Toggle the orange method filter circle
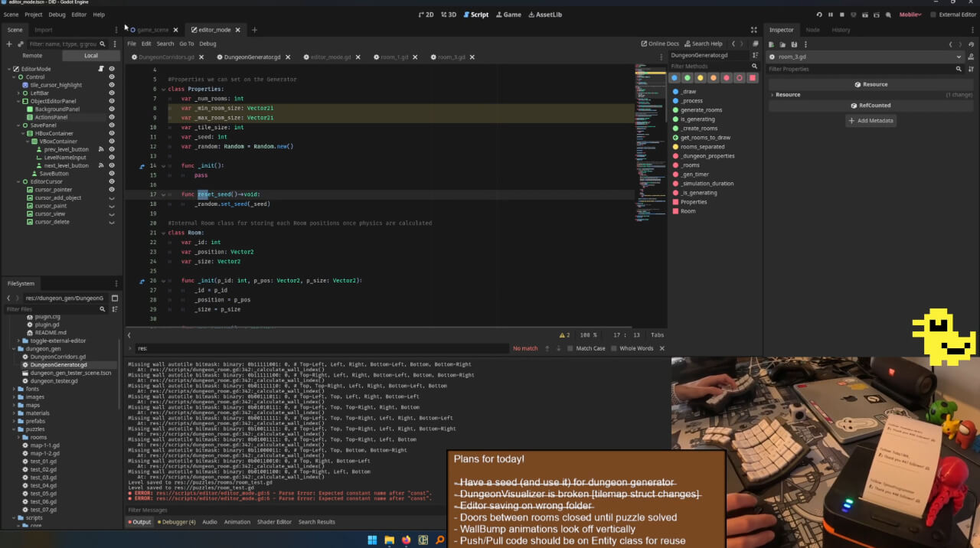980x548 pixels. pyautogui.click(x=714, y=78)
